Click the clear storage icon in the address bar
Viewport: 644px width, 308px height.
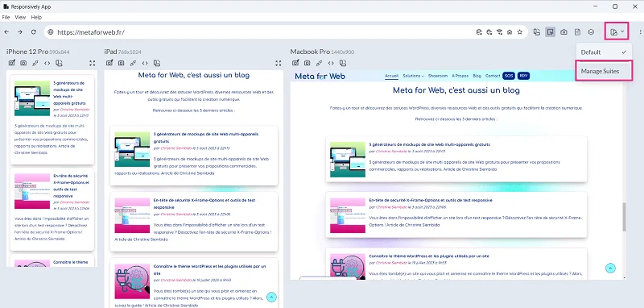479,32
